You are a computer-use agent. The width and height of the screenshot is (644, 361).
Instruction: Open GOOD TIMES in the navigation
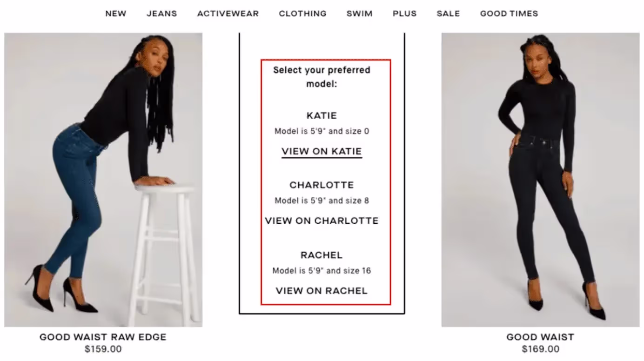pyautogui.click(x=509, y=13)
